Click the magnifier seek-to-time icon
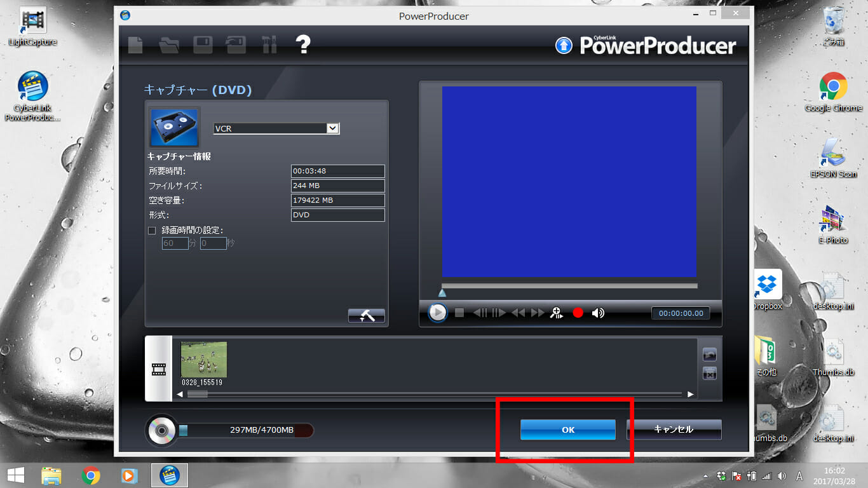 click(557, 313)
